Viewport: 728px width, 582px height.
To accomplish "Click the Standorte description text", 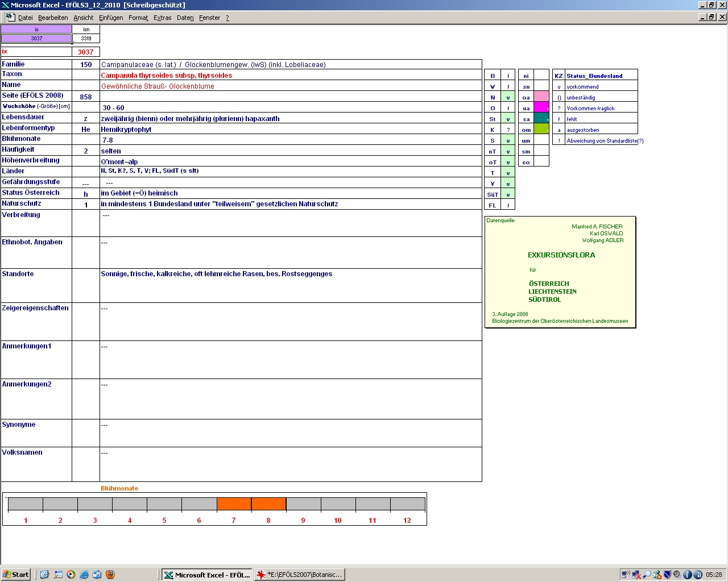I will coord(217,274).
